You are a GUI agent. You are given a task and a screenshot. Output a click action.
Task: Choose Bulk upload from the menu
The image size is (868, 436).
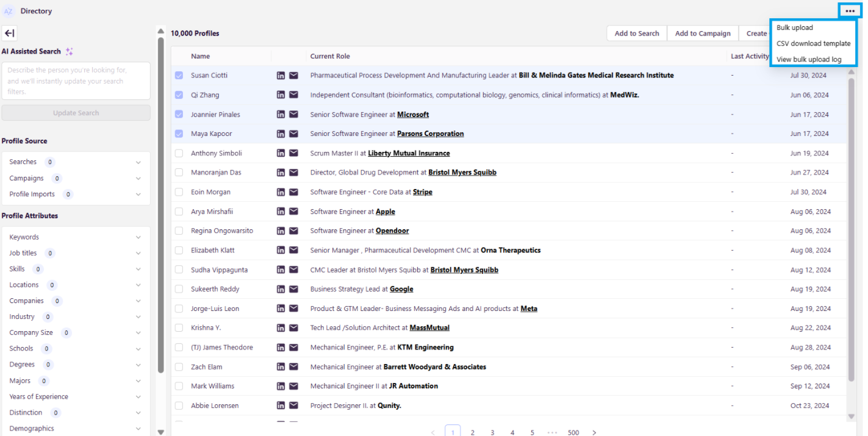pyautogui.click(x=794, y=27)
